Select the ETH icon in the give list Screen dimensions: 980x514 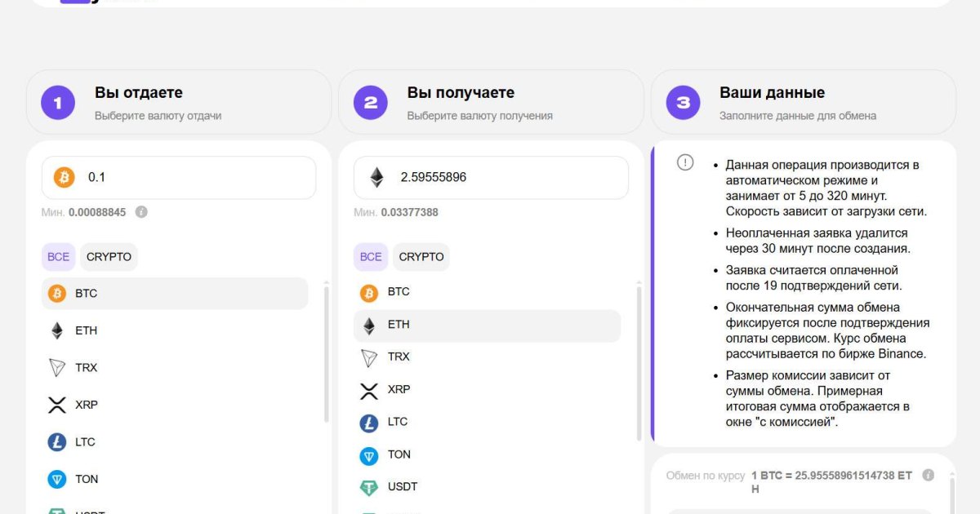(57, 330)
